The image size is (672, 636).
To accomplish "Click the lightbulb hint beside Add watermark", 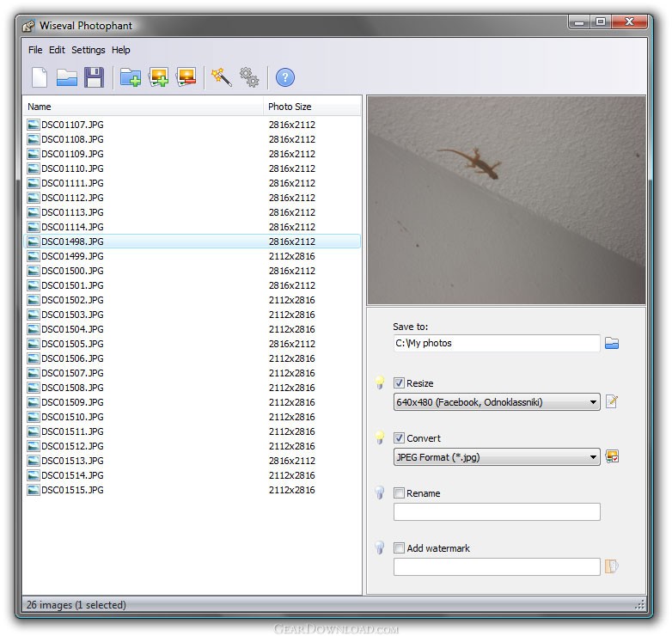I will (380, 547).
